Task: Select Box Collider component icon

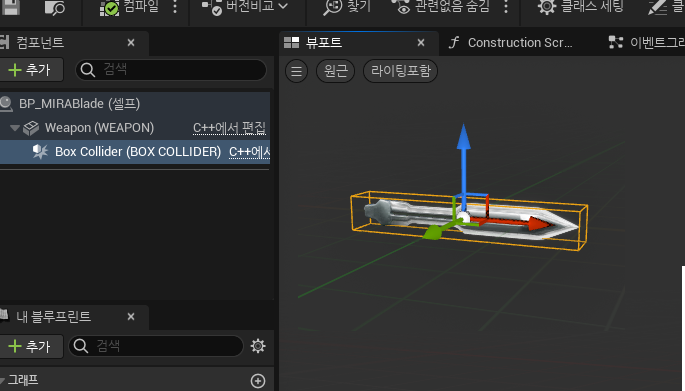Action: (40, 152)
